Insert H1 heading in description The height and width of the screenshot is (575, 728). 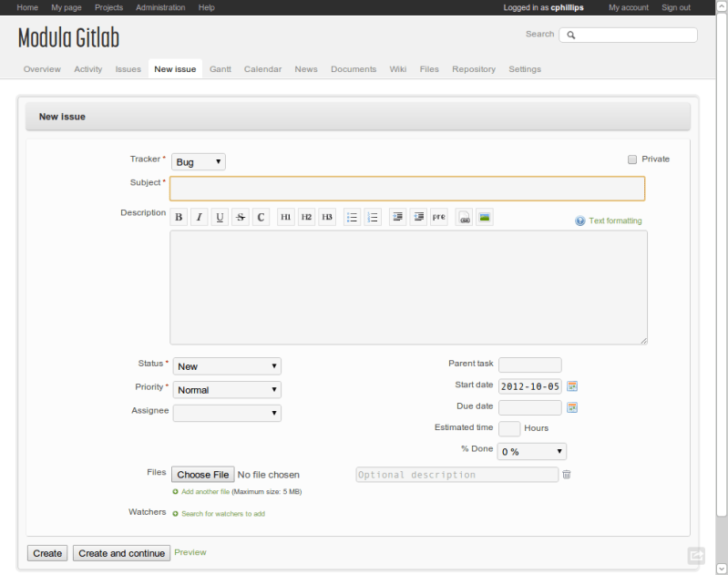click(x=286, y=217)
